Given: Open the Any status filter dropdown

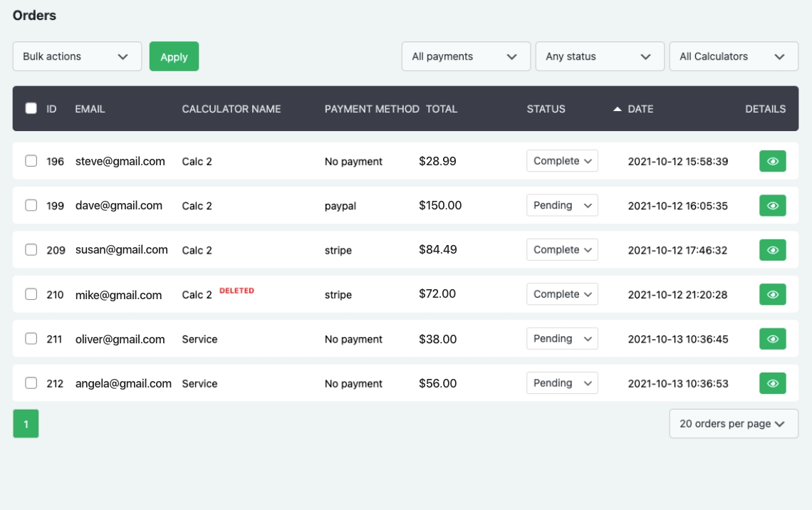Looking at the screenshot, I should click(x=599, y=56).
